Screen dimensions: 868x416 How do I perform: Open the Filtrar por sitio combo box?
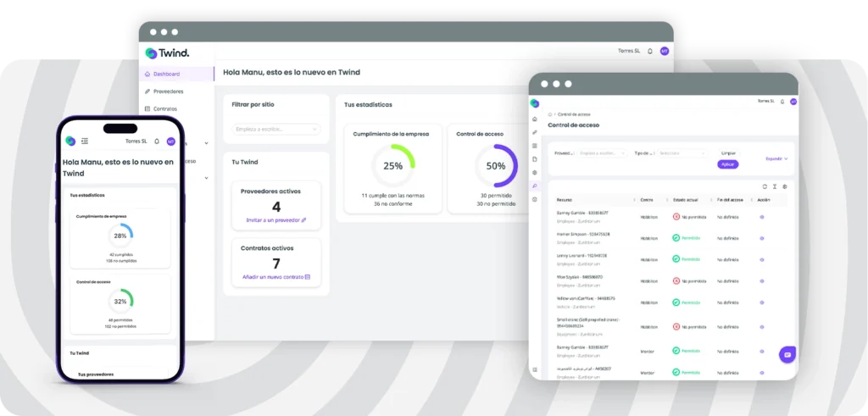pyautogui.click(x=275, y=129)
